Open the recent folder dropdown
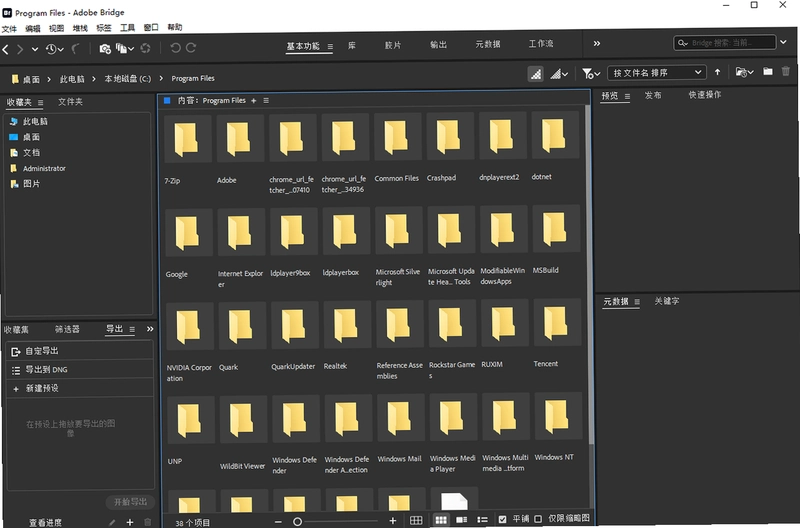The height and width of the screenshot is (528, 800). tap(744, 72)
